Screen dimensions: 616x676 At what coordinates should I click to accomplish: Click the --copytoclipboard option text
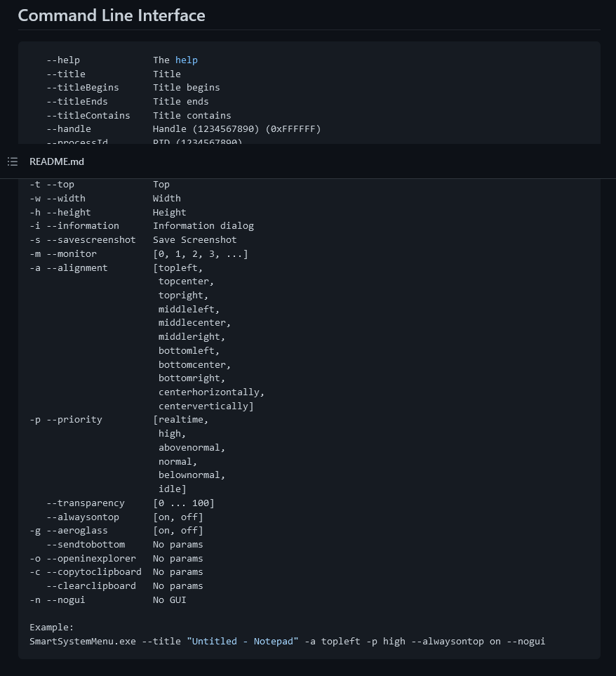pos(94,572)
